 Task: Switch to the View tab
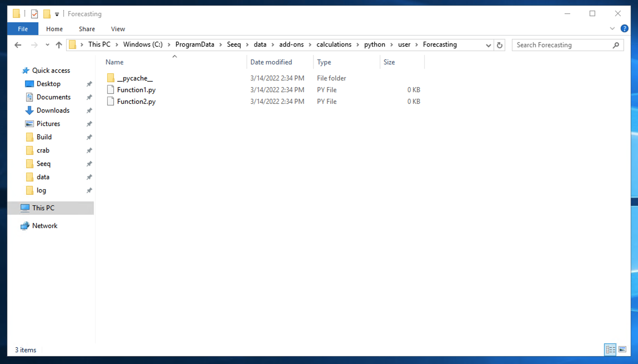pos(117,29)
